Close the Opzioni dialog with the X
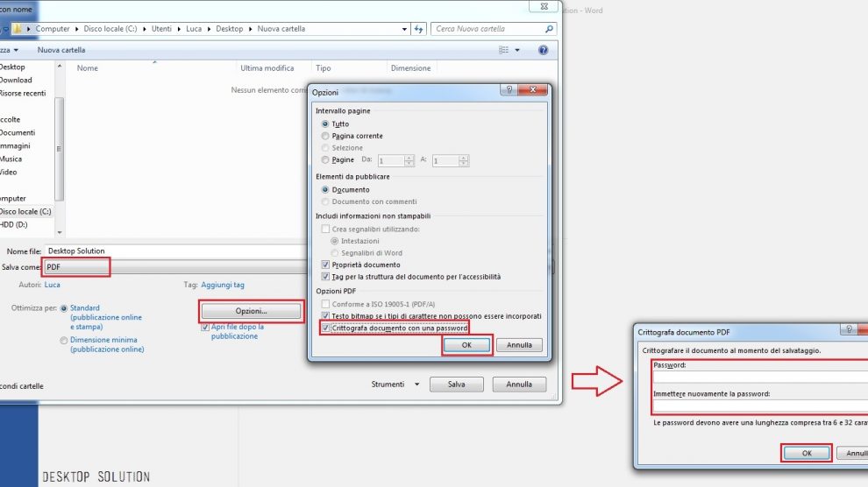 point(532,89)
